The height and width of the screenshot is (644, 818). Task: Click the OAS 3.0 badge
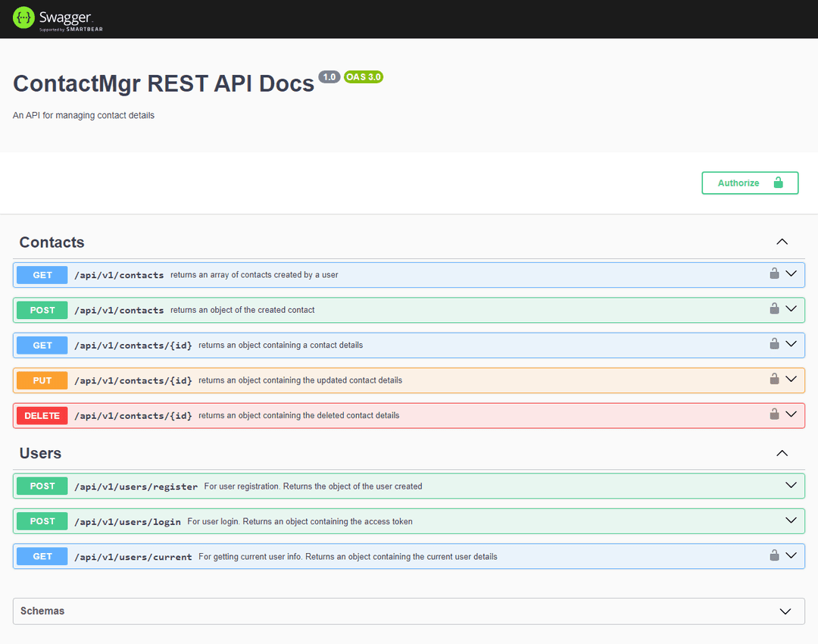364,77
